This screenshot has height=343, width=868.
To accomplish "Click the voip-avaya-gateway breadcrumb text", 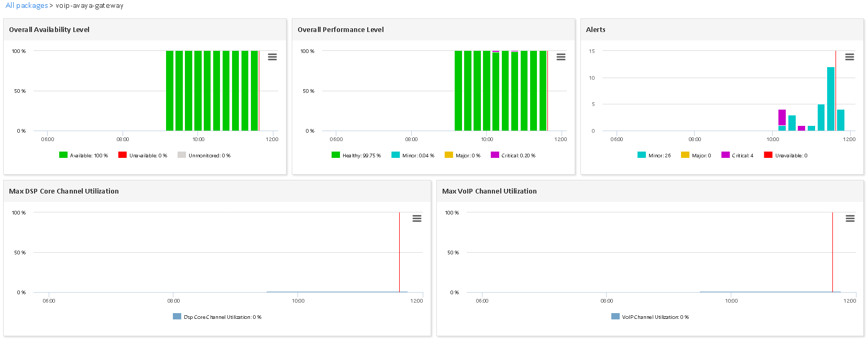I will point(90,6).
